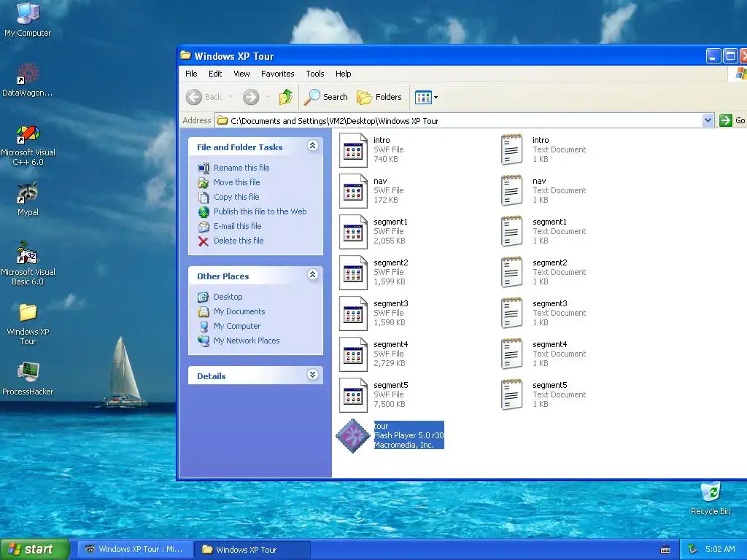Select the segment4 Text Document icon

(x=512, y=354)
